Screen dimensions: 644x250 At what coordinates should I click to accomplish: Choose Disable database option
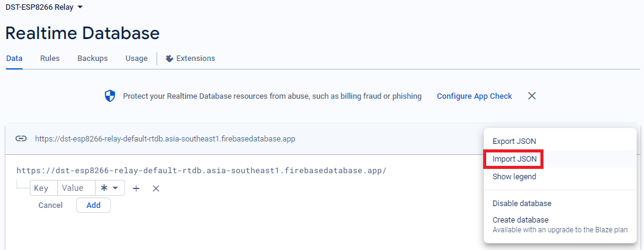coord(522,204)
